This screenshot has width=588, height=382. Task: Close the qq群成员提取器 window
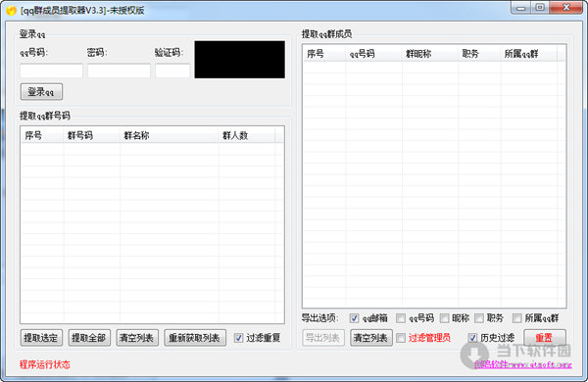pos(565,8)
